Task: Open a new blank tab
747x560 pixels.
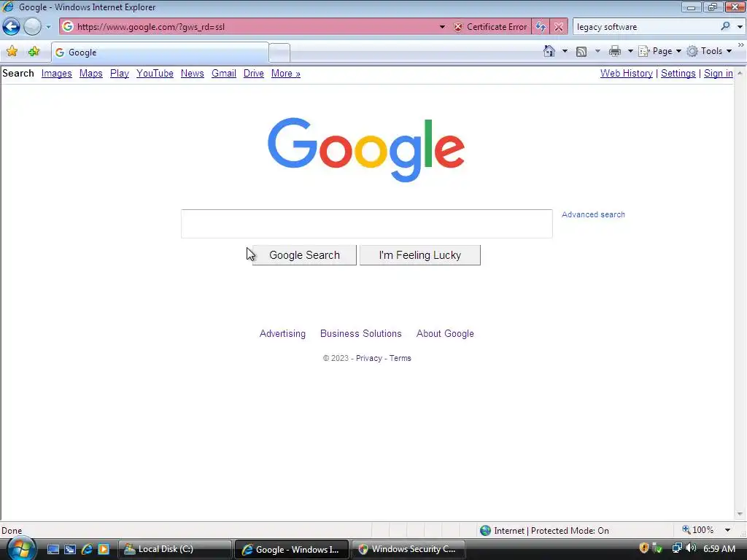Action: [x=279, y=52]
